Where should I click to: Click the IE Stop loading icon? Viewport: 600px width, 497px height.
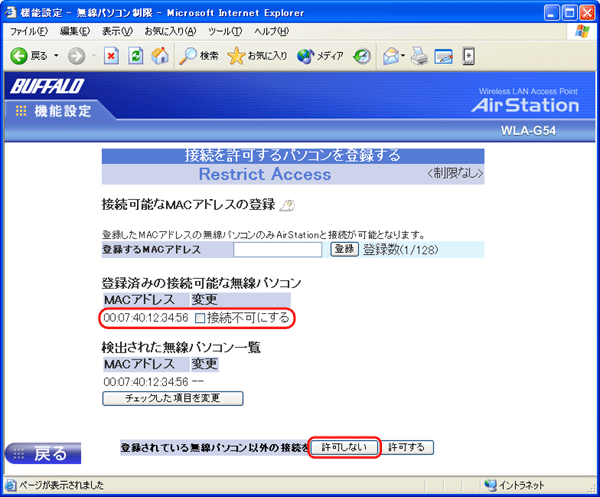pos(112,56)
